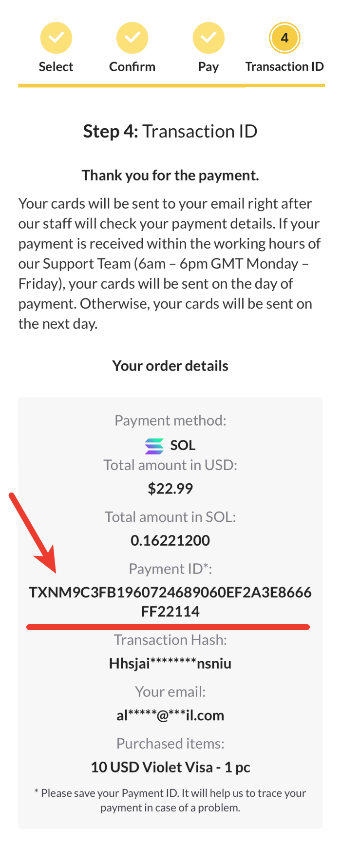The width and height of the screenshot is (341, 868).
Task: Click the 0.16221200 SOL amount
Action: [x=170, y=540]
